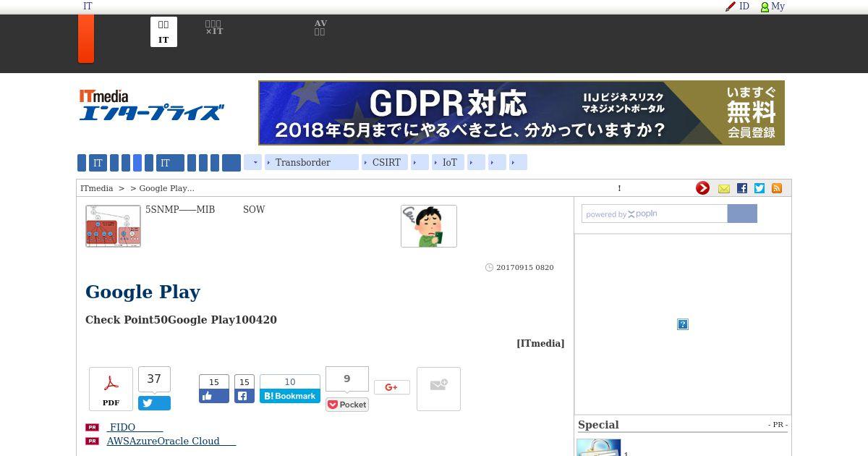Image resolution: width=868 pixels, height=456 pixels.
Task: Select the ×IT tab in dark header
Action: pos(214,28)
